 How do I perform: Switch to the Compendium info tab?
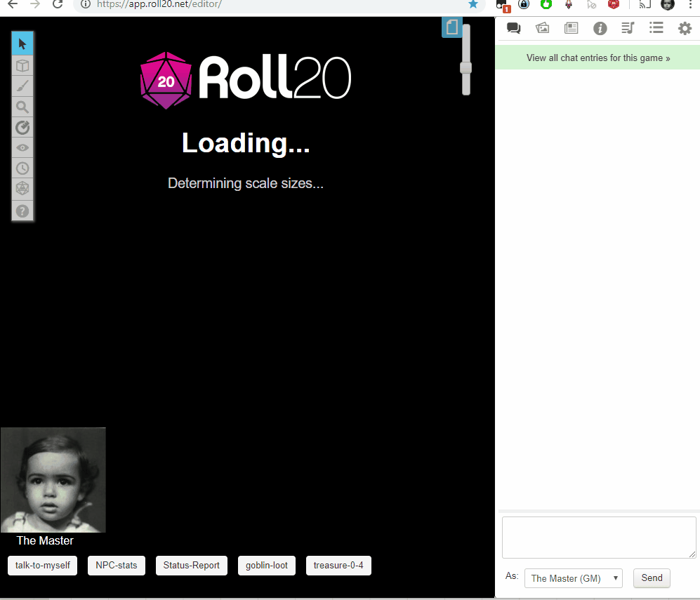coord(600,29)
